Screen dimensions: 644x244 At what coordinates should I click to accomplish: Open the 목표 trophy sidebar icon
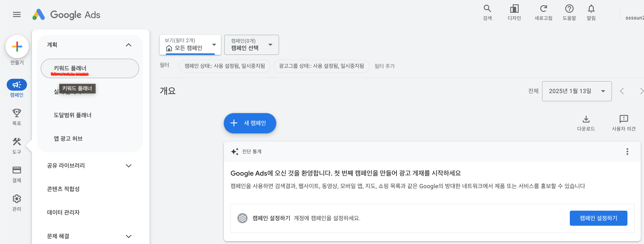(x=17, y=113)
